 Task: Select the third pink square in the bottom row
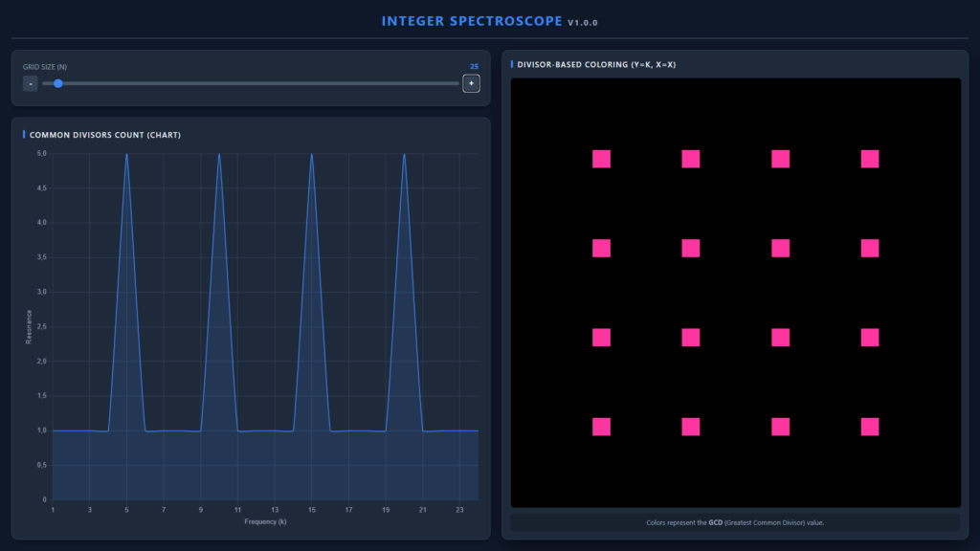point(780,427)
